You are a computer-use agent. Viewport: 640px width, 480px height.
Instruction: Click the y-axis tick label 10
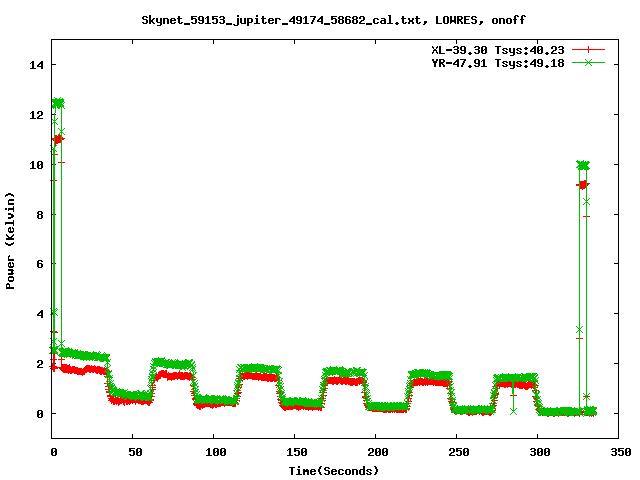click(x=36, y=164)
